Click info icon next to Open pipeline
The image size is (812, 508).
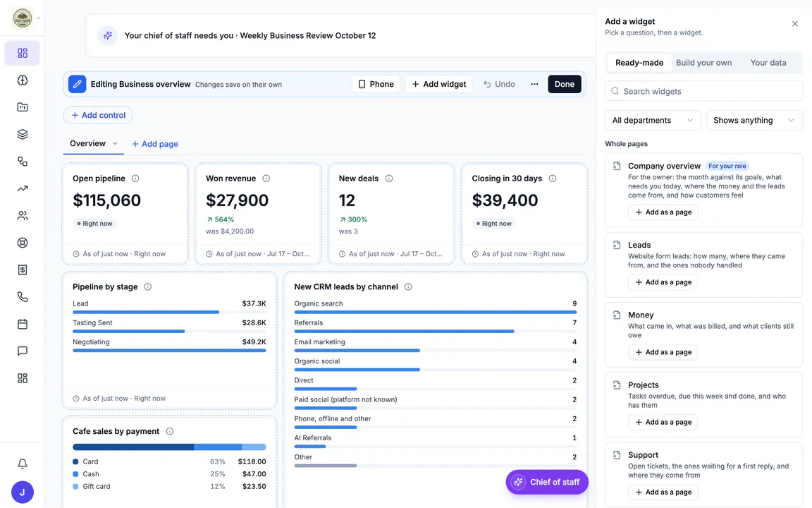135,179
